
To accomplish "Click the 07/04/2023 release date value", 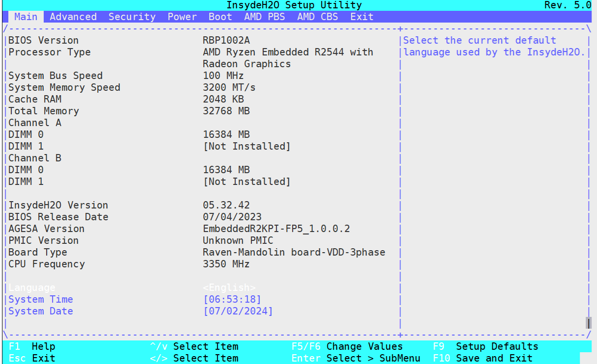I will point(232,217).
